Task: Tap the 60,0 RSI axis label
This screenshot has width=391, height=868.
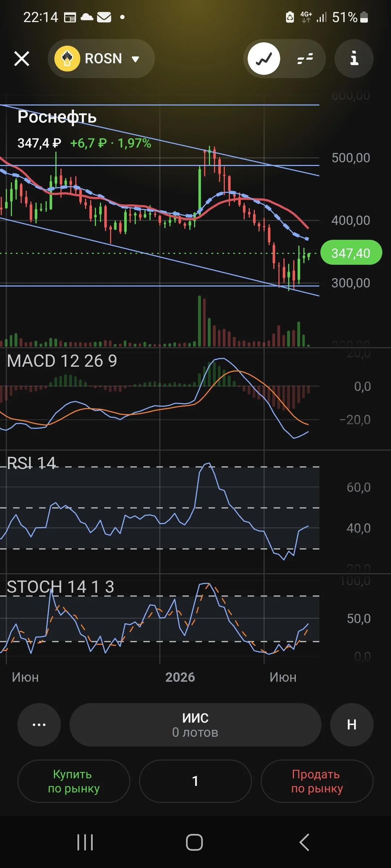Action: [x=358, y=488]
